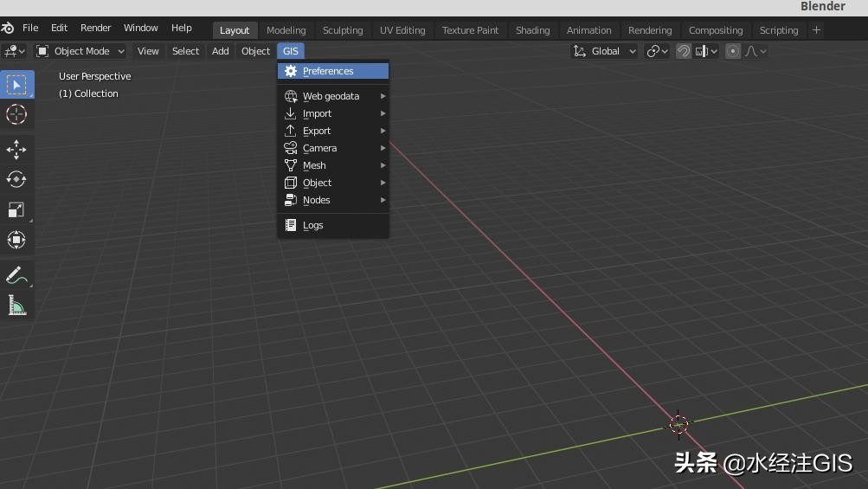
Task: Select the Annotate pencil tool
Action: [x=16, y=275]
